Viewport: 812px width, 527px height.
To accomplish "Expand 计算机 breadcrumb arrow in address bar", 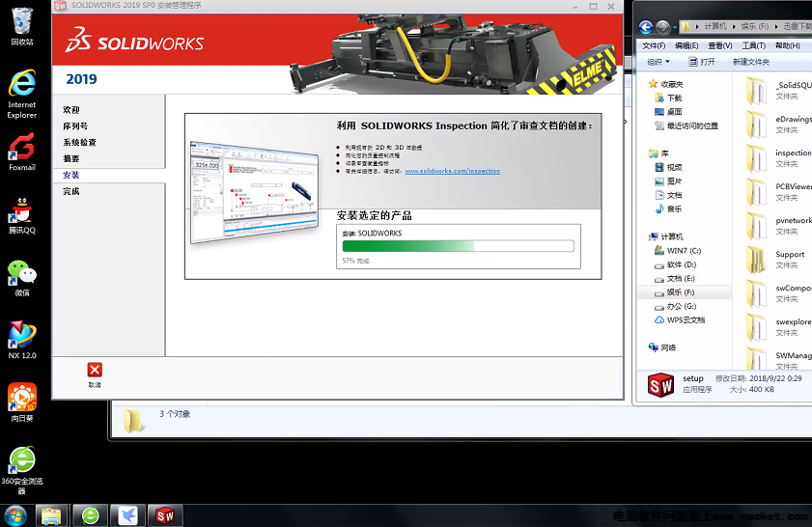I will coord(734,26).
